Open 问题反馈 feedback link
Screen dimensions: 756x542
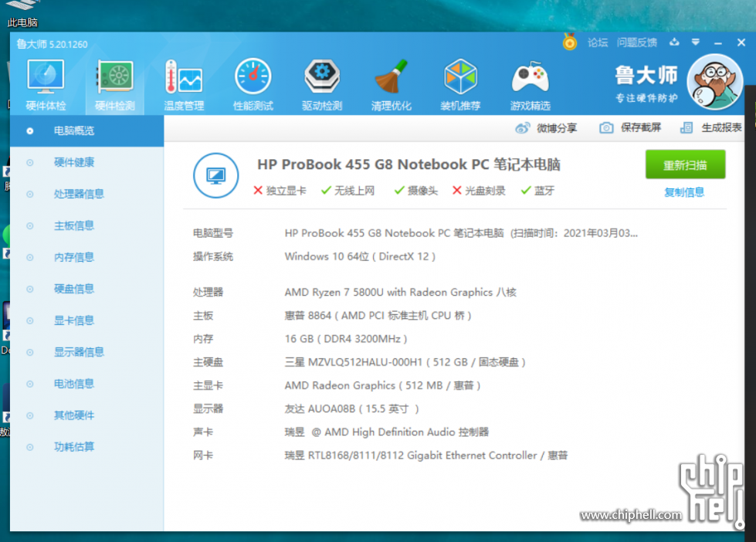(x=636, y=42)
